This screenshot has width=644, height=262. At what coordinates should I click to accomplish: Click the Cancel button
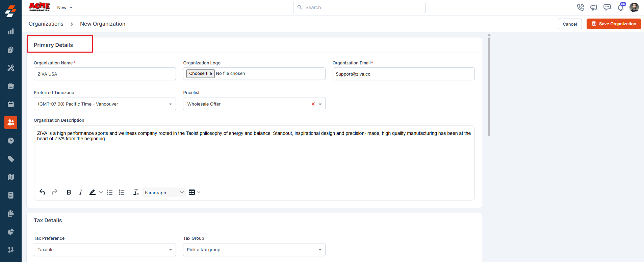click(x=570, y=24)
